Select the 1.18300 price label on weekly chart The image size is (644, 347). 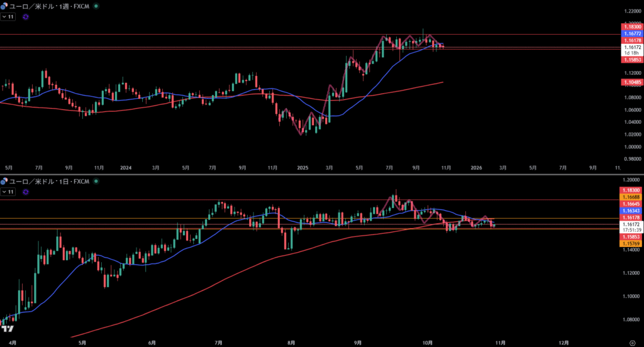tap(631, 26)
